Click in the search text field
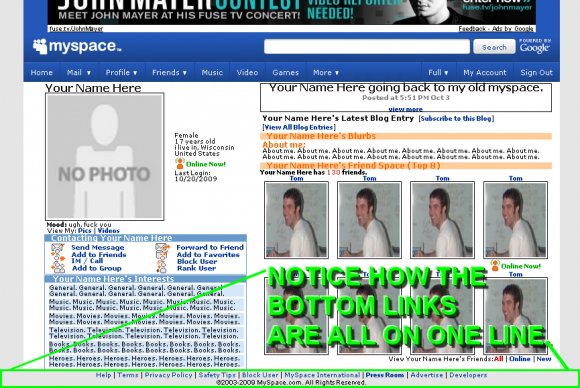This screenshot has height=388, width=580. click(367, 47)
